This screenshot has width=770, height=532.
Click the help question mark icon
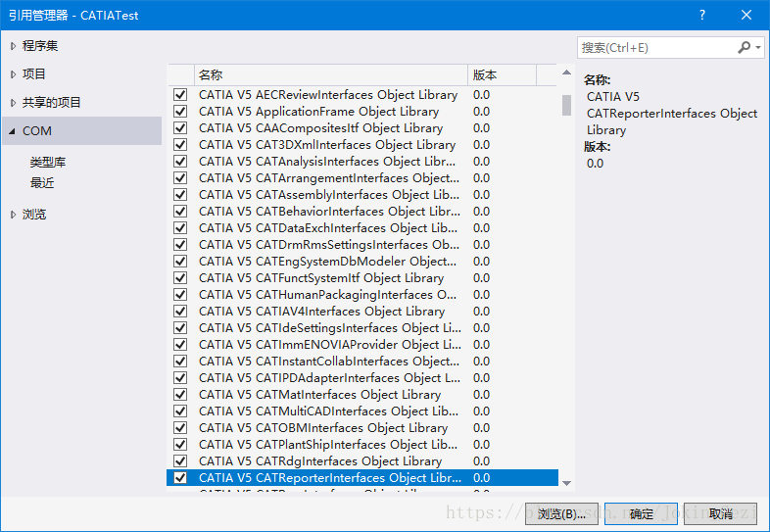coord(703,16)
